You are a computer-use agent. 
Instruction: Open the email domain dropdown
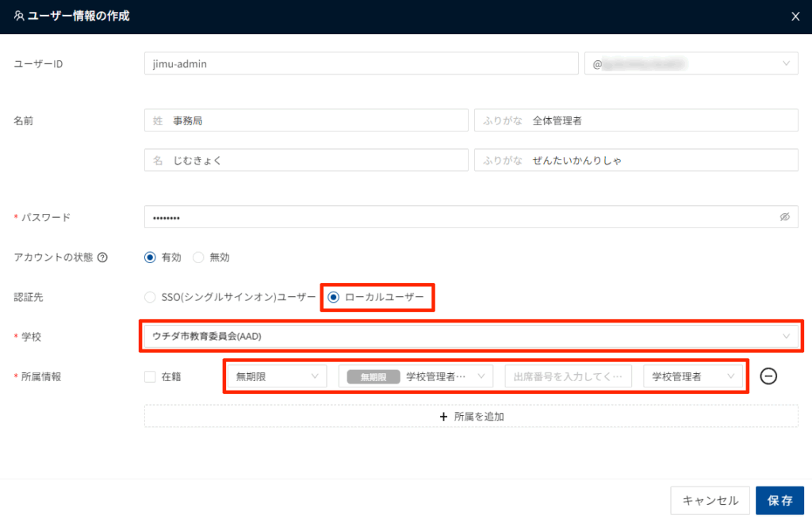click(691, 63)
